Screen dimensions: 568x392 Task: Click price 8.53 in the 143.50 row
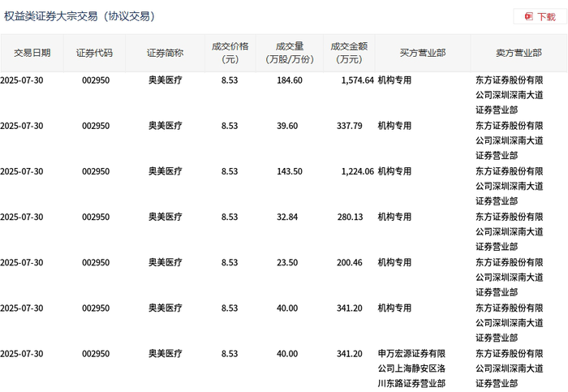(x=230, y=171)
